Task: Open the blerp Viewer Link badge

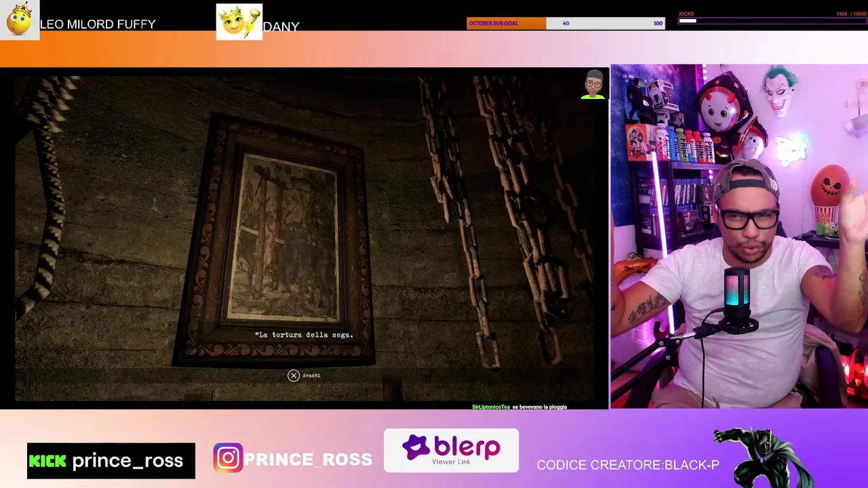Action: [451, 450]
